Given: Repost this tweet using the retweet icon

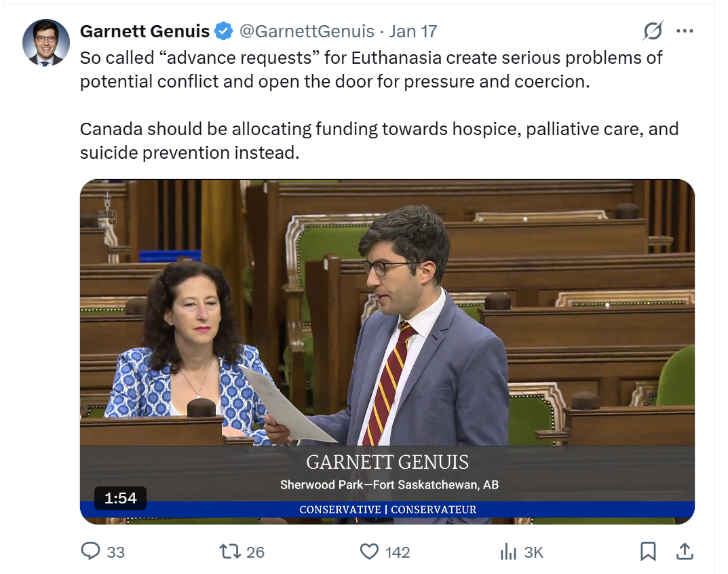Looking at the screenshot, I should (230, 551).
